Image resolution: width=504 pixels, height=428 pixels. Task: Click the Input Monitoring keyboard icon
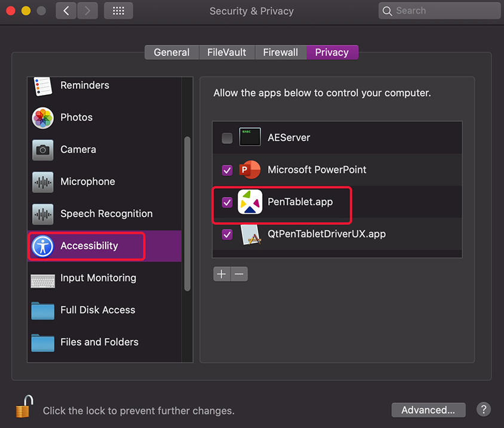[43, 281]
